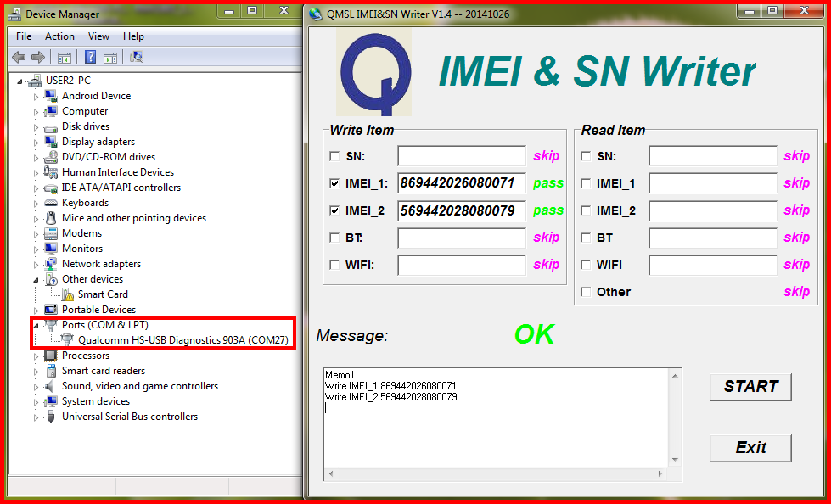831x504 pixels.
Task: Click the Modems category icon
Action: tap(51, 233)
